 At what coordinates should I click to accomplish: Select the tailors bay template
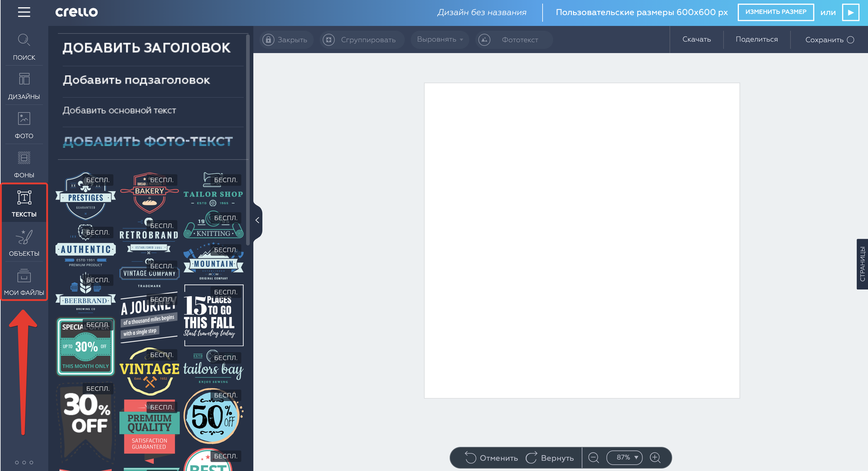pos(213,368)
